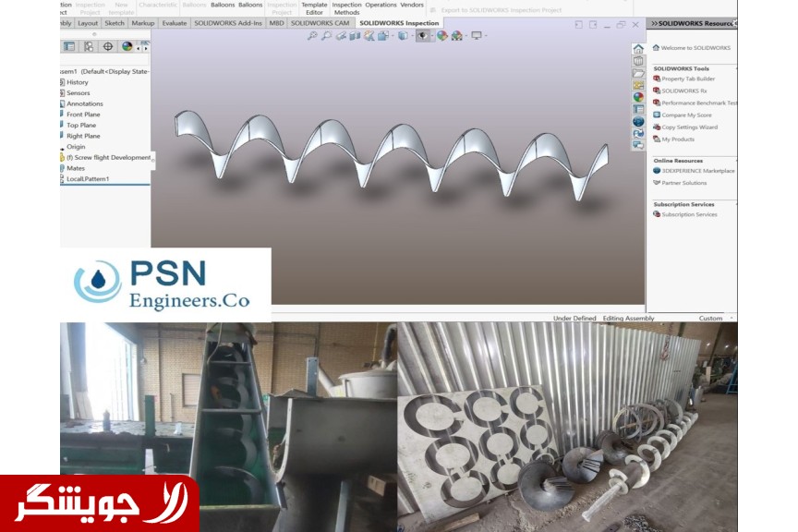Viewport: 798px width, 532px height.
Task: Switch to the MBD tab
Action: pyautogui.click(x=276, y=23)
